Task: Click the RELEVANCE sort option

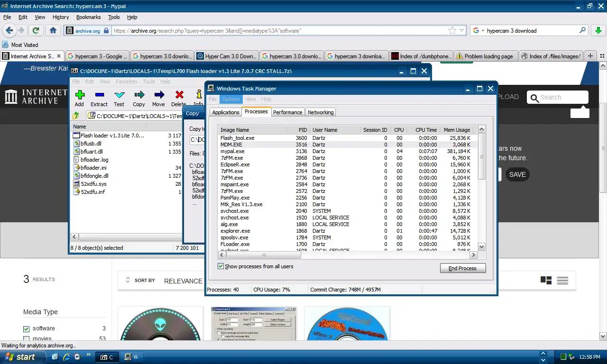Action: pyautogui.click(x=183, y=281)
